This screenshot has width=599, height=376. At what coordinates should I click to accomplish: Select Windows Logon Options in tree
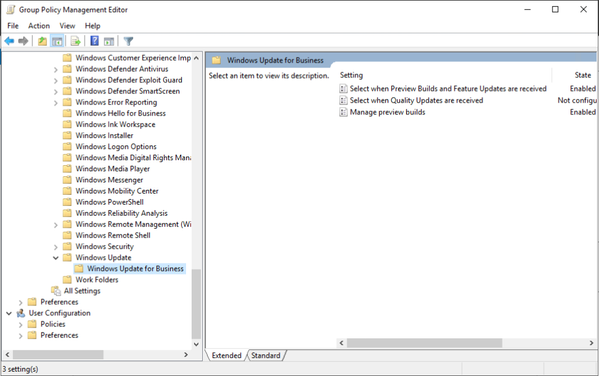click(116, 147)
